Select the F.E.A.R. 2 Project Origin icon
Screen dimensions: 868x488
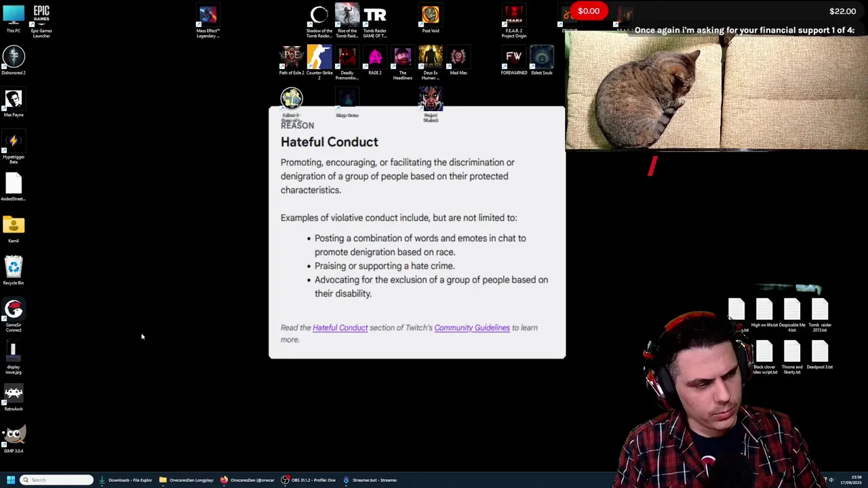pos(514,21)
